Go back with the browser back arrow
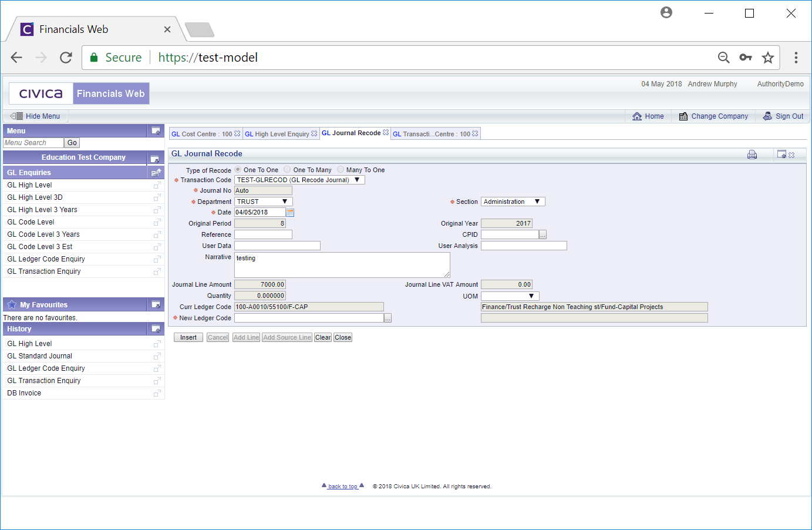812x530 pixels. (x=16, y=58)
